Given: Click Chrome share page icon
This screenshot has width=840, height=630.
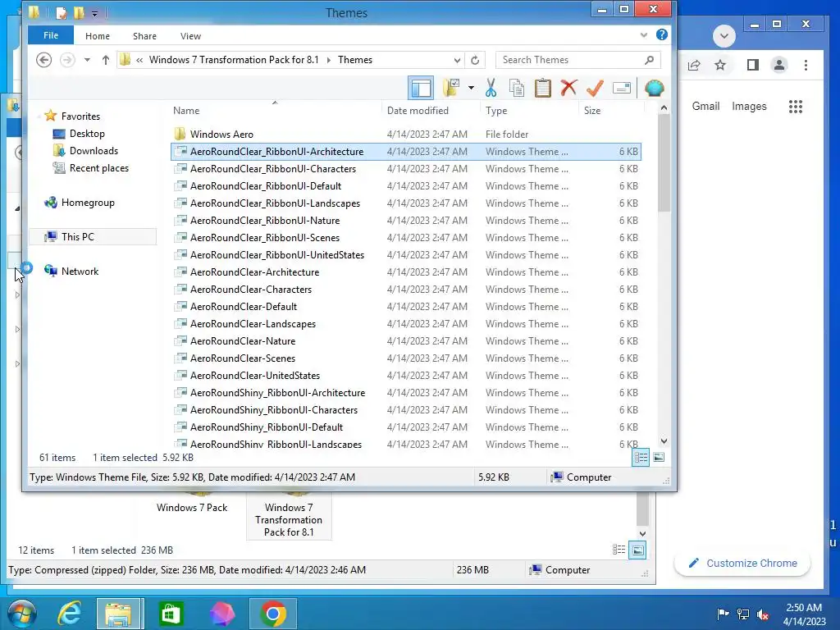Looking at the screenshot, I should [694, 65].
